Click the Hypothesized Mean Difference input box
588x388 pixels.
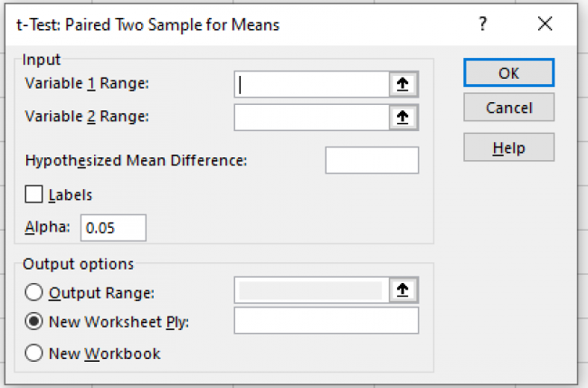point(371,160)
